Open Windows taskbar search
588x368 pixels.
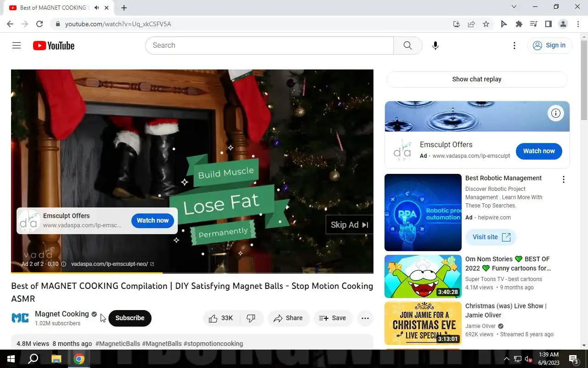tap(33, 359)
